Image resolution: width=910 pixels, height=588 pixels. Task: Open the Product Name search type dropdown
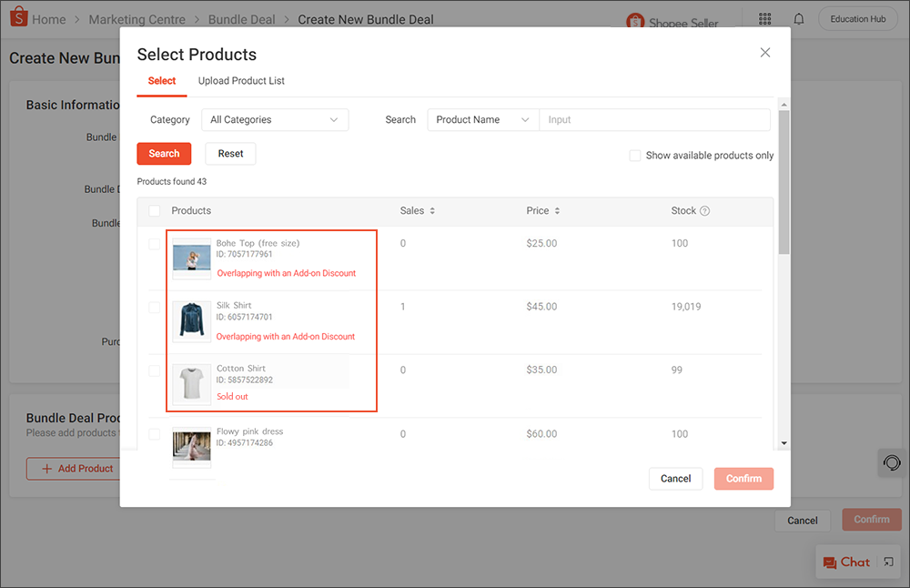pyautogui.click(x=482, y=119)
